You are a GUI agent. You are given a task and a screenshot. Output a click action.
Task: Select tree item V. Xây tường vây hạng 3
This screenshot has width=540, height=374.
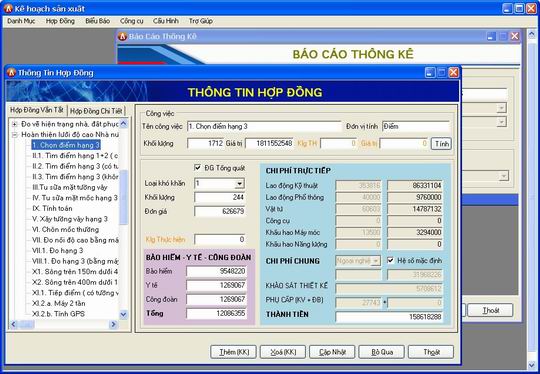tap(70, 219)
